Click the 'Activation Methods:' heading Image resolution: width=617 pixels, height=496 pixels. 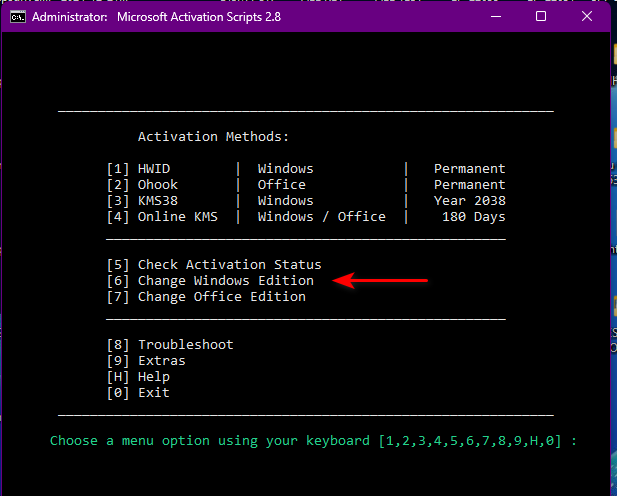tap(213, 137)
